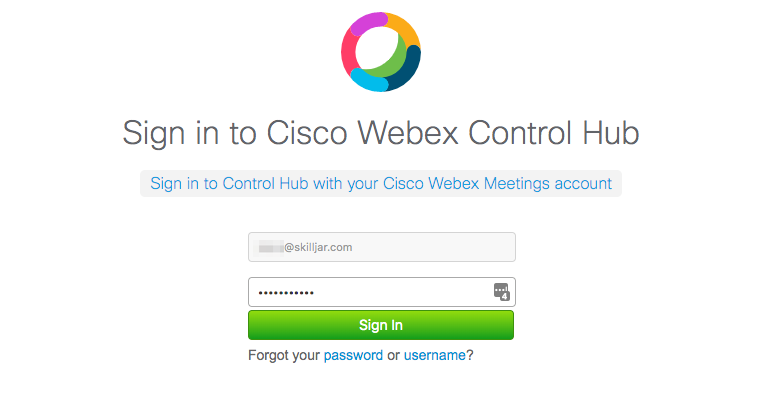Screen dimensions: 777x414
Task: Click the word 'Webex' in the main heading
Action: pos(408,133)
